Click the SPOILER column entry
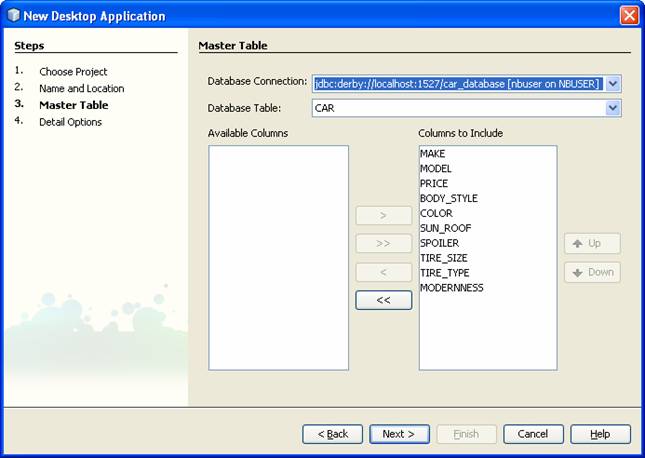The width and height of the screenshot is (645, 458). 439,243
